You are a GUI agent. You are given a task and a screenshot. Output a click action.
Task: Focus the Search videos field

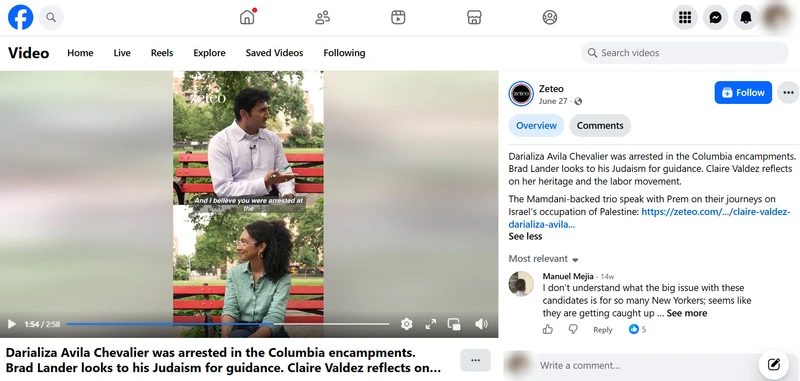pyautogui.click(x=685, y=53)
